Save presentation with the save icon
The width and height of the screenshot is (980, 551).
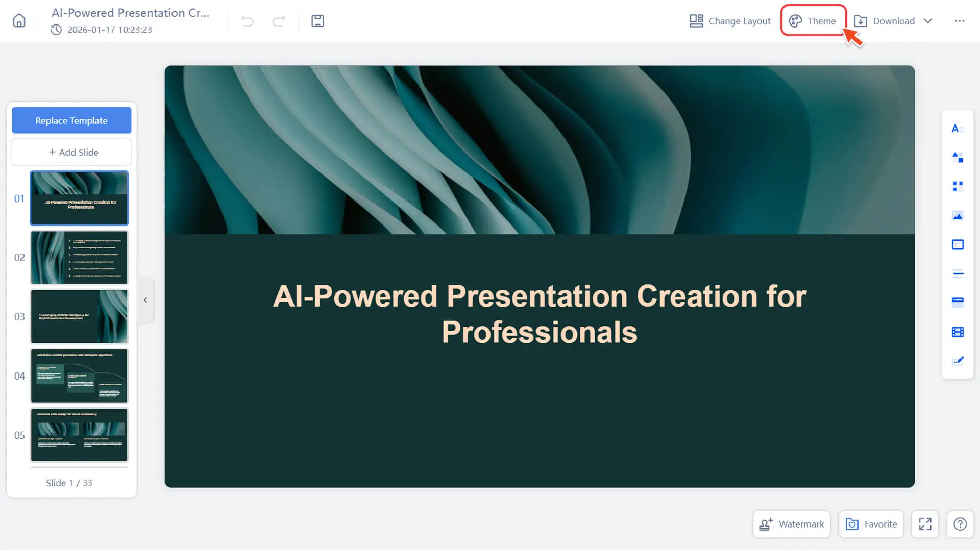coord(317,21)
